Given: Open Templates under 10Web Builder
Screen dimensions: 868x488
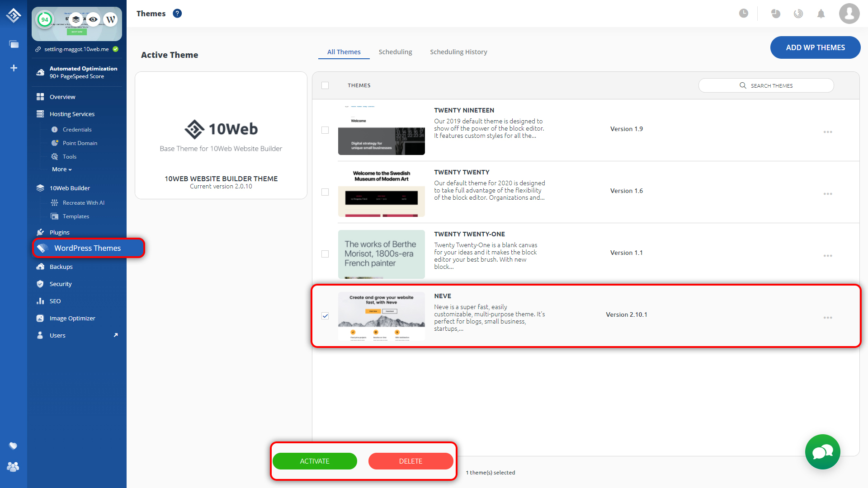Looking at the screenshot, I should point(75,216).
